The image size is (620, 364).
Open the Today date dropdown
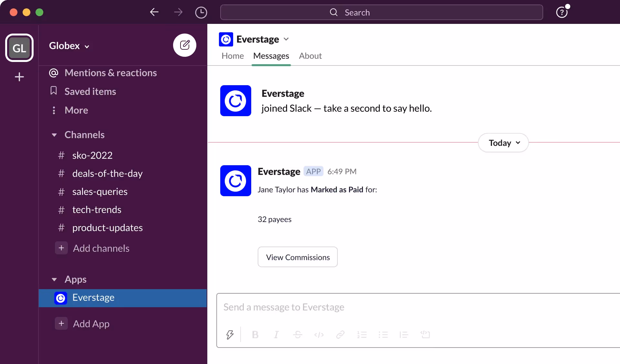[503, 143]
